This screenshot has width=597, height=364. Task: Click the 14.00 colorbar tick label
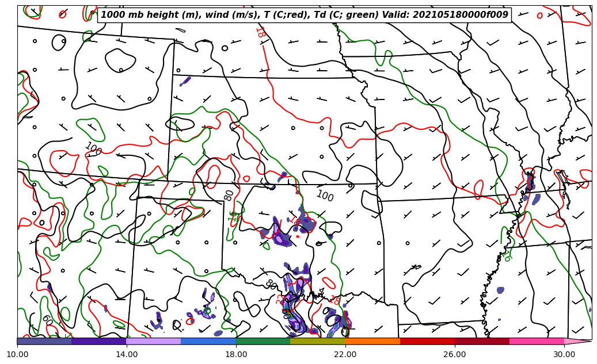point(127,355)
